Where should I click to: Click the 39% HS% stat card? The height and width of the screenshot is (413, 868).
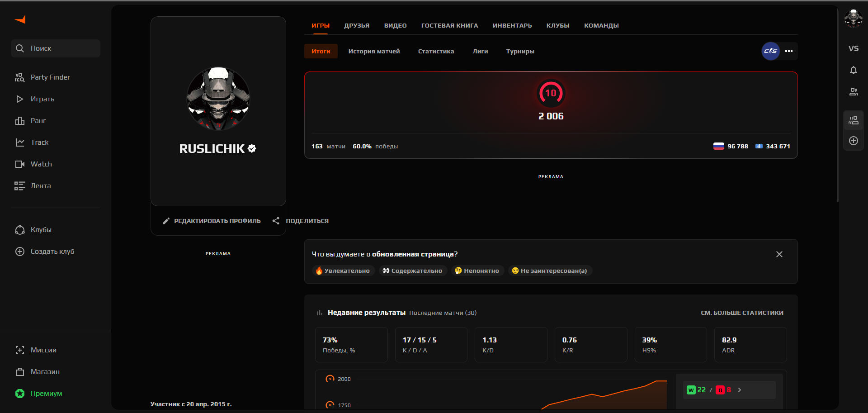(671, 345)
